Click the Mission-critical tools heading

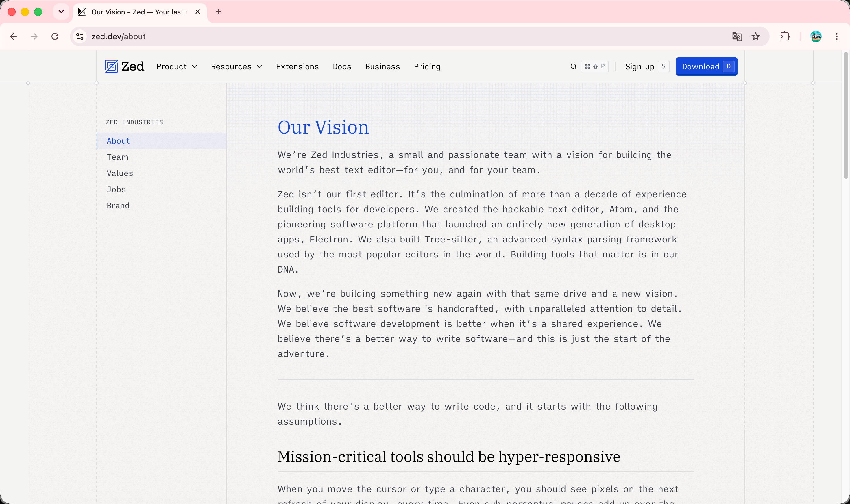(449, 457)
